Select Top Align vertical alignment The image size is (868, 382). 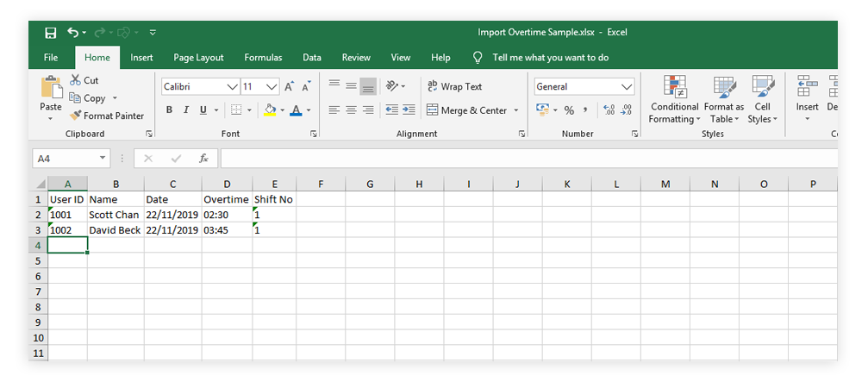(334, 85)
